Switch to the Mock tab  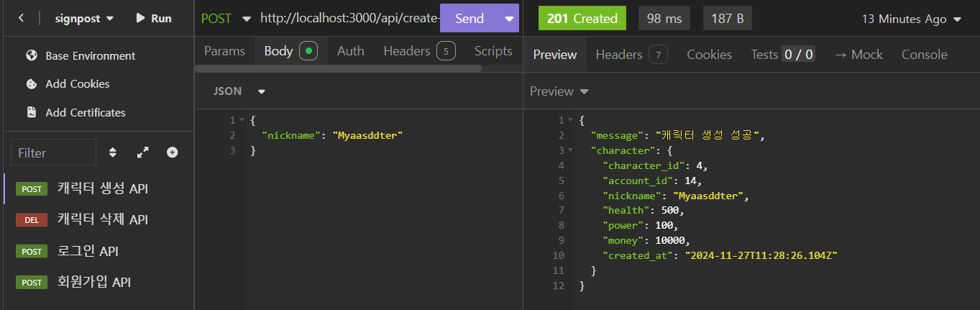858,55
